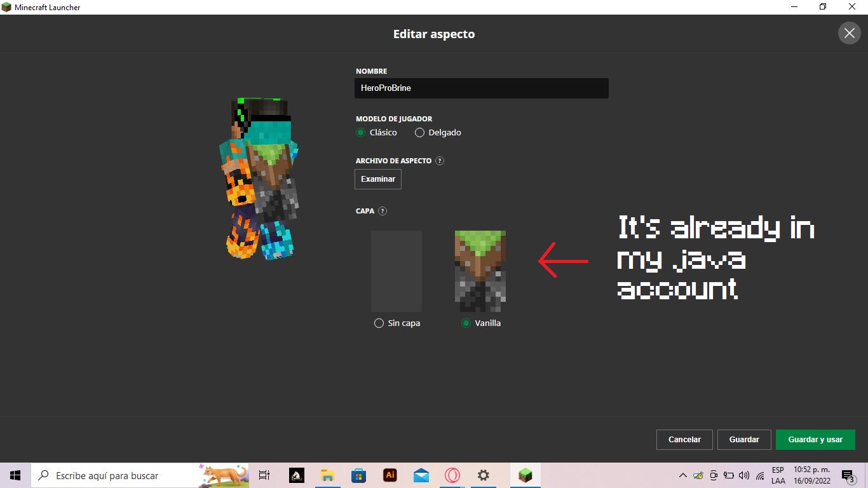
Task: Click the Minecraft Launcher title bar icon
Action: 6,7
